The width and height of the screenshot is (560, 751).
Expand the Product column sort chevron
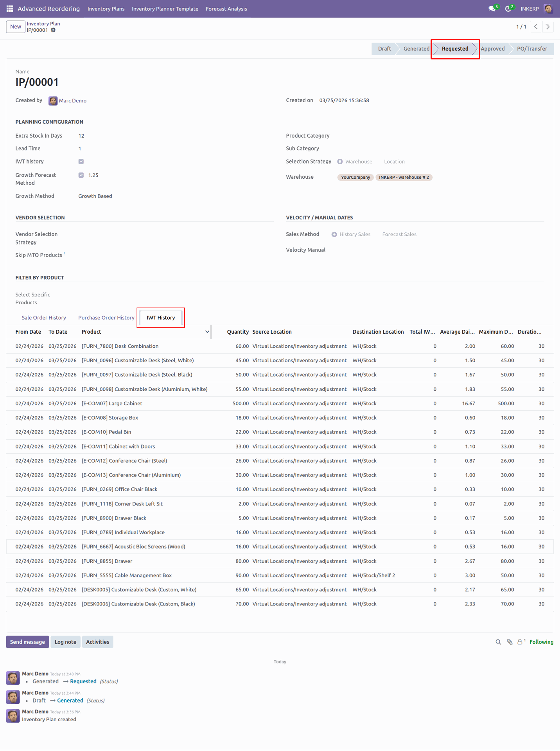207,332
